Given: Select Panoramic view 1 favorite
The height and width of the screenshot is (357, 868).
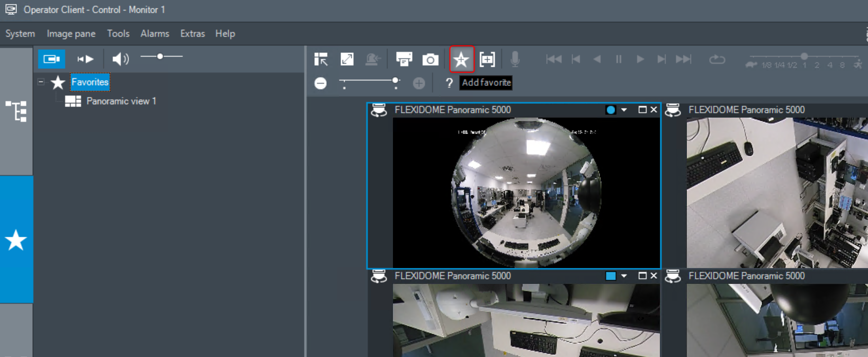Looking at the screenshot, I should coord(121,101).
